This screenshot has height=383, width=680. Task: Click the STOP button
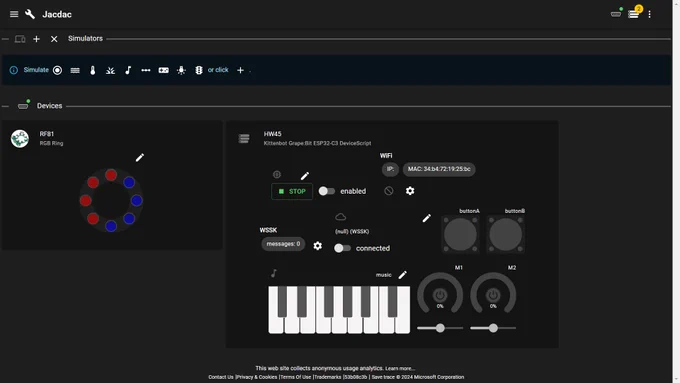click(292, 191)
